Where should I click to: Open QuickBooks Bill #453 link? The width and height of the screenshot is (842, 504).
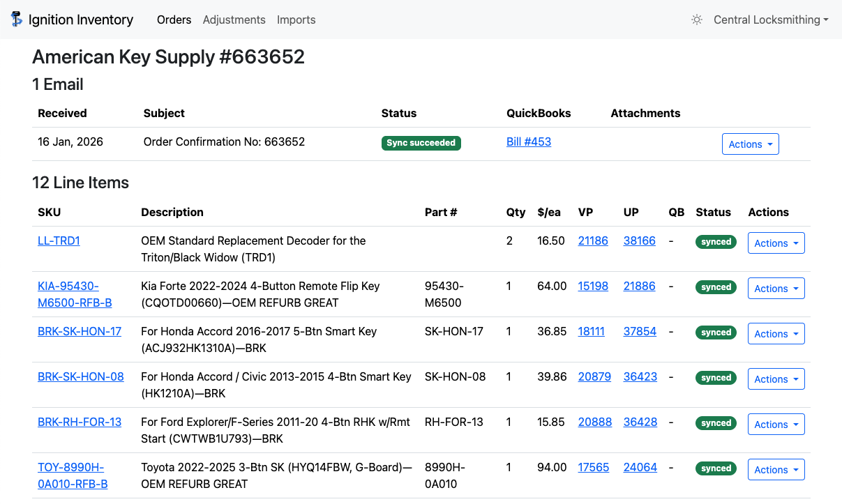coord(528,142)
